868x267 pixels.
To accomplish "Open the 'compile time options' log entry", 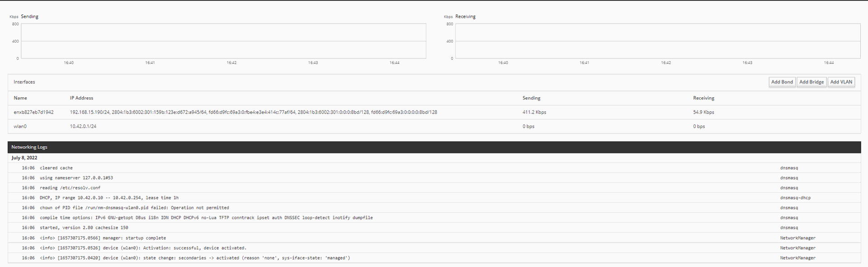I will click(206, 218).
